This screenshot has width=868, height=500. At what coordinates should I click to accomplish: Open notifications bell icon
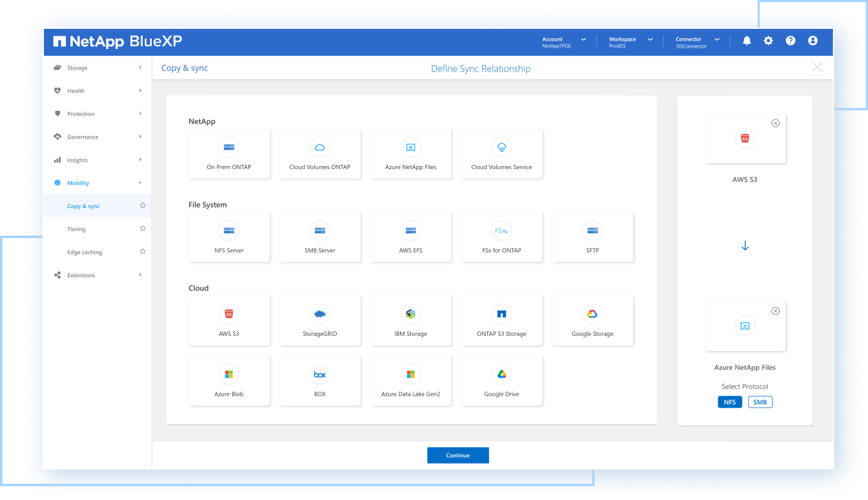(746, 41)
